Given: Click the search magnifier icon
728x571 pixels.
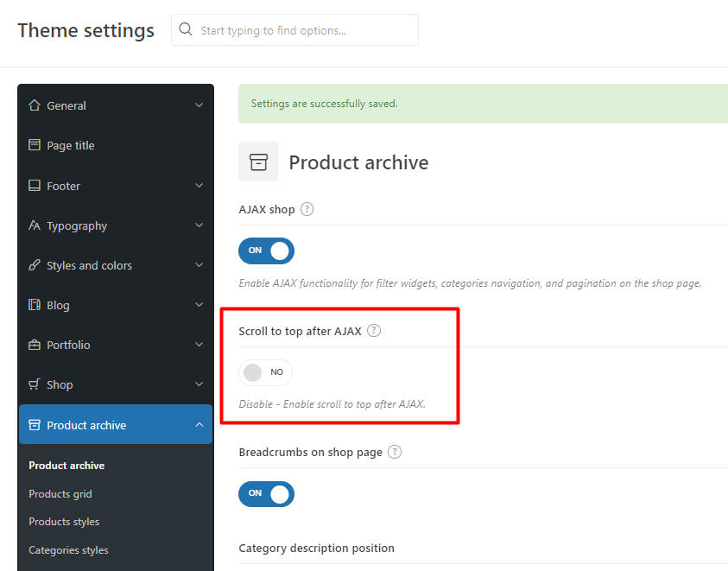Looking at the screenshot, I should pos(186,29).
